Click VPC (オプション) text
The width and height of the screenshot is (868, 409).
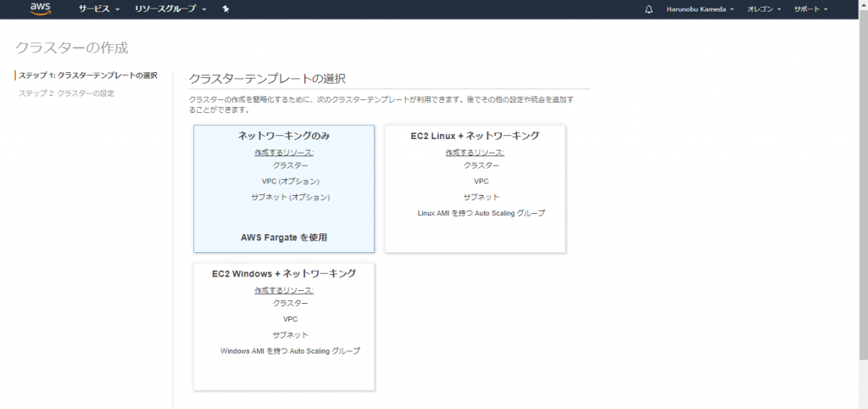coord(291,182)
